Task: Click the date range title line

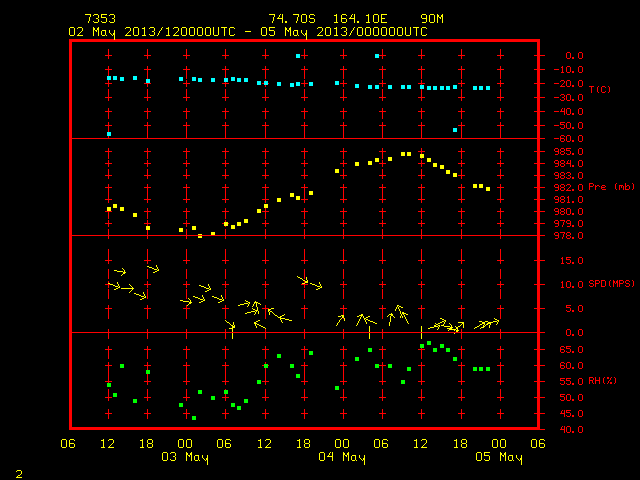Action: [x=248, y=32]
